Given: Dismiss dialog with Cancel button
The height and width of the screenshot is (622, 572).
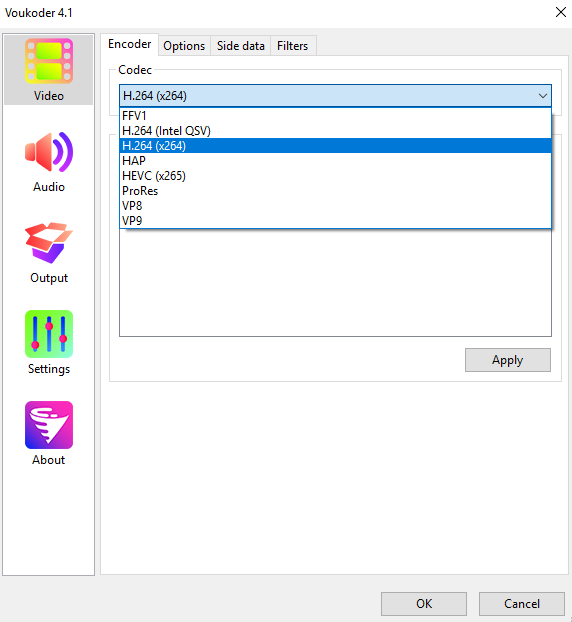Looking at the screenshot, I should 522,604.
